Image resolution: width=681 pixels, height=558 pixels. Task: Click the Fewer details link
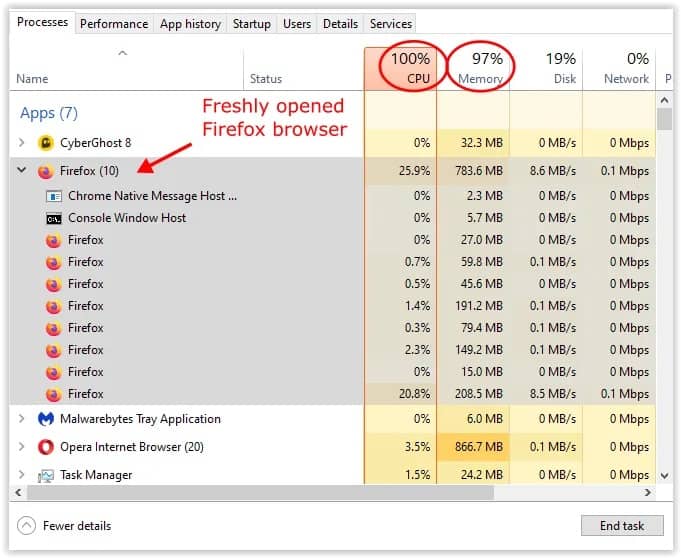77,526
